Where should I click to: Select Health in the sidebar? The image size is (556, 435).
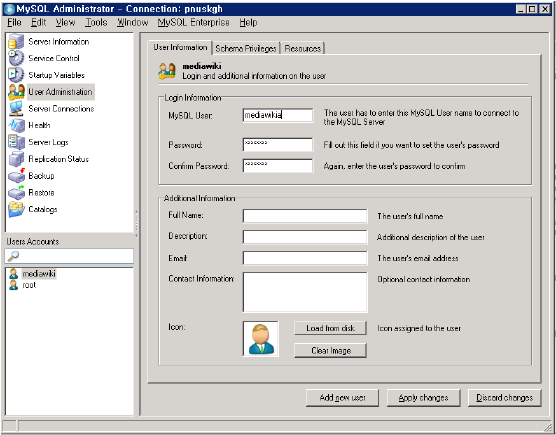[39, 126]
